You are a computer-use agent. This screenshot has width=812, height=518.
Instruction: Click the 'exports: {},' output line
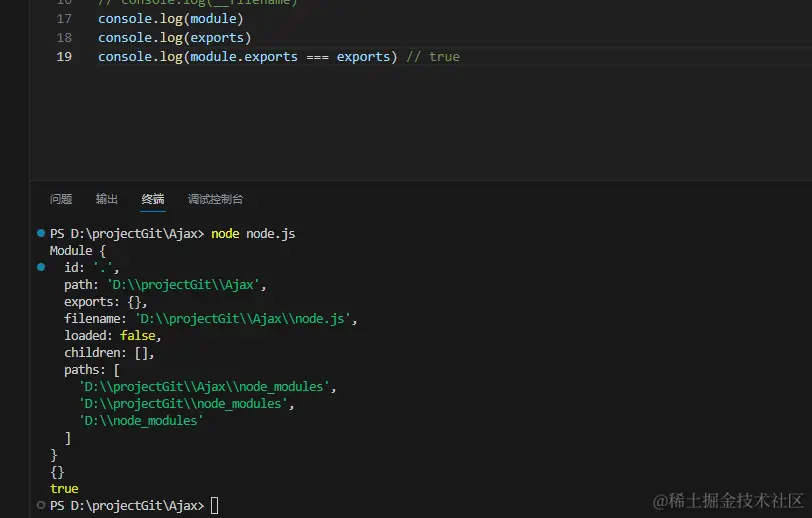(x=106, y=301)
